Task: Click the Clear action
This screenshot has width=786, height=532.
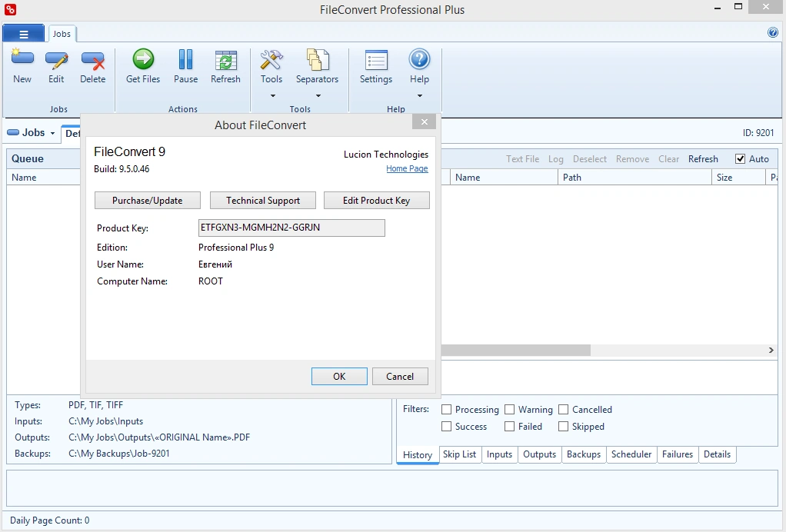Action: click(668, 159)
